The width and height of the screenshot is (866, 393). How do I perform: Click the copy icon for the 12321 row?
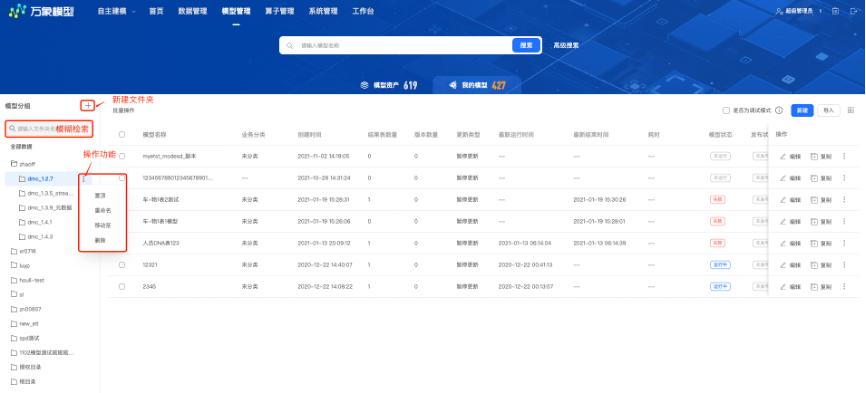[x=814, y=265]
